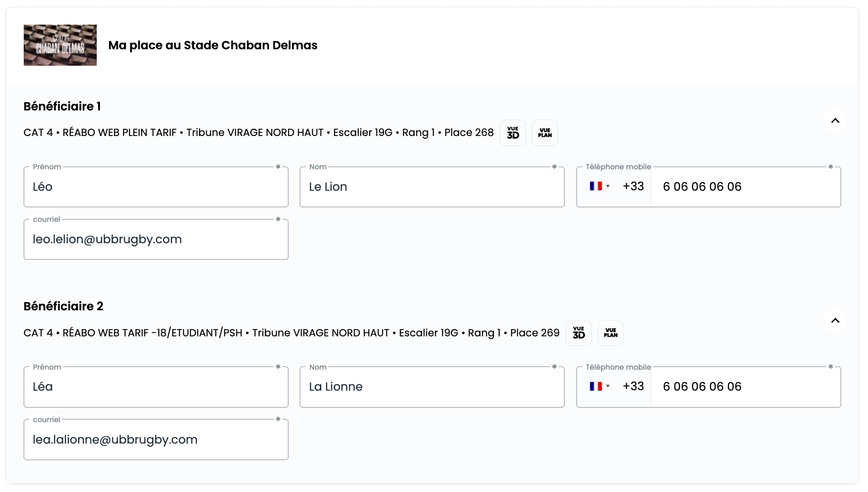This screenshot has height=492, width=868.
Task: Open the 3D view for Place 268
Action: pyautogui.click(x=512, y=133)
